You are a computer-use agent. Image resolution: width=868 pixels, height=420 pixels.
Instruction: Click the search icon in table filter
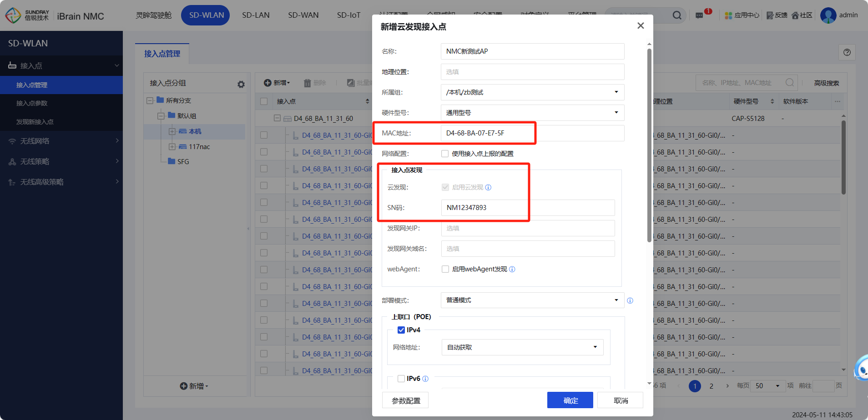coord(790,82)
